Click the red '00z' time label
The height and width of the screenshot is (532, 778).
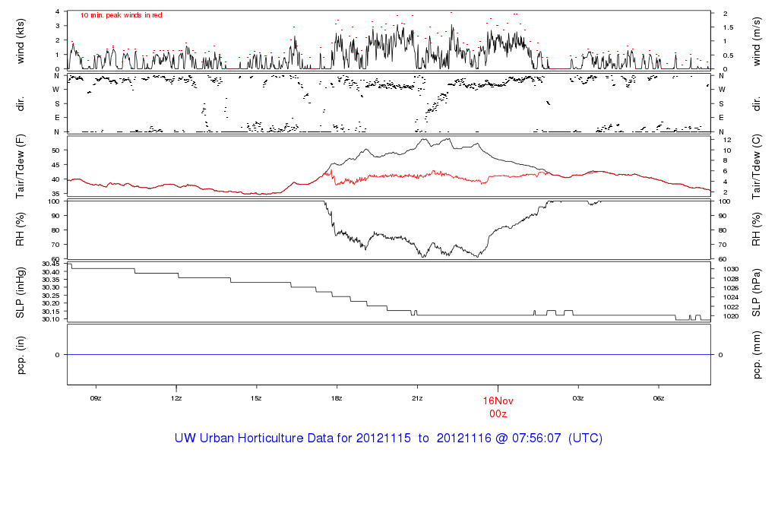click(x=498, y=414)
